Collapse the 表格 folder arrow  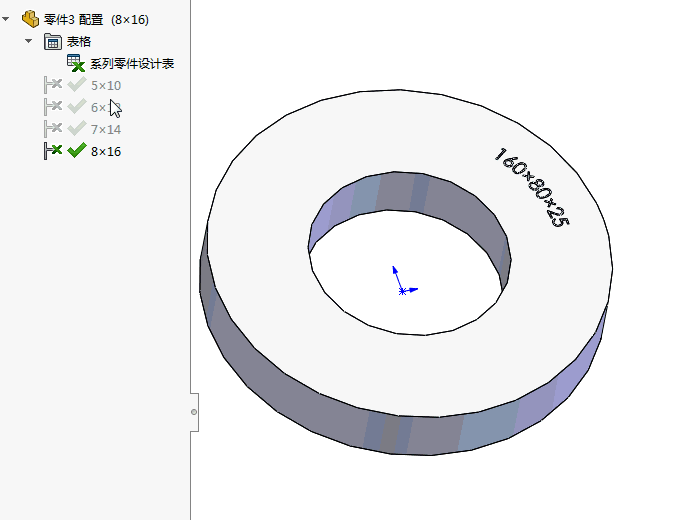pyautogui.click(x=29, y=41)
